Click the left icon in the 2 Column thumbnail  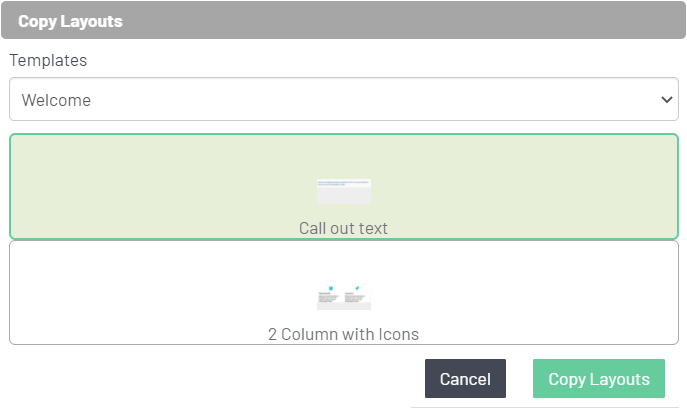329,288
